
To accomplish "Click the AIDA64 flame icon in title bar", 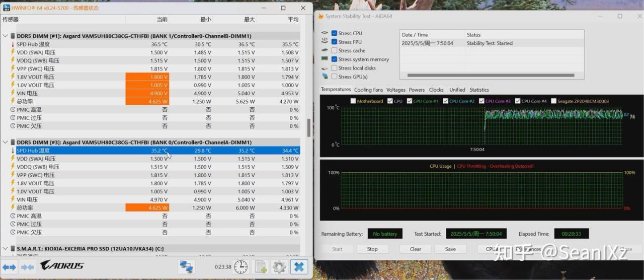I will pos(320,16).
